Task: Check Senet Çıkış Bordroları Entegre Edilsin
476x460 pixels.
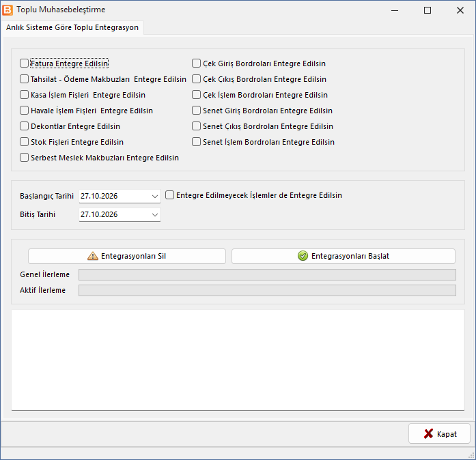Action: coord(196,126)
